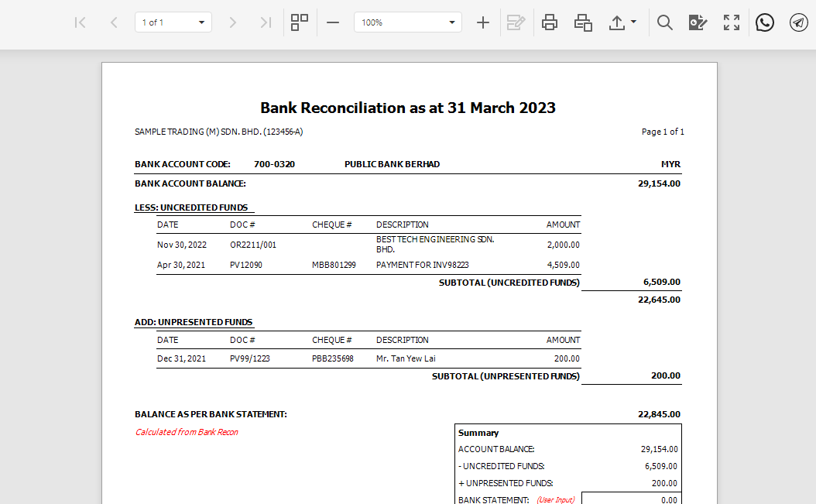Go to the first page
The image size is (816, 504).
(80, 22)
